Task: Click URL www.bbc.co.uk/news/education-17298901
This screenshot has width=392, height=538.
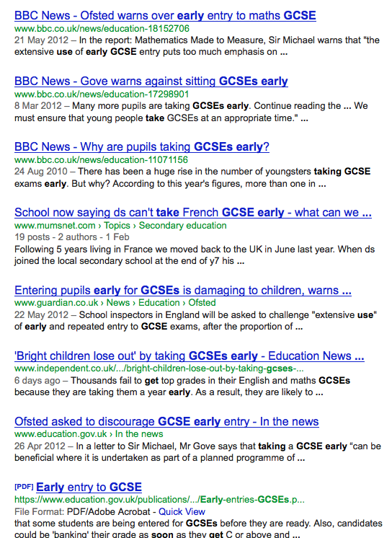Action: tap(102, 94)
